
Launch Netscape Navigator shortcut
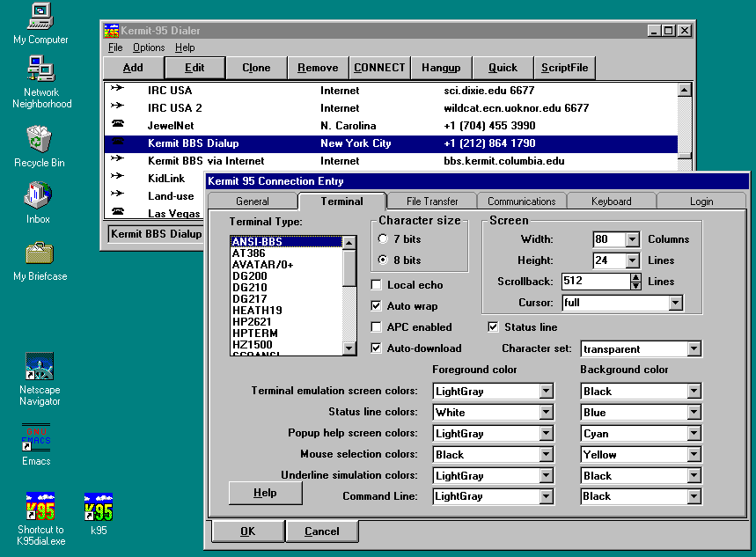[x=40, y=366]
